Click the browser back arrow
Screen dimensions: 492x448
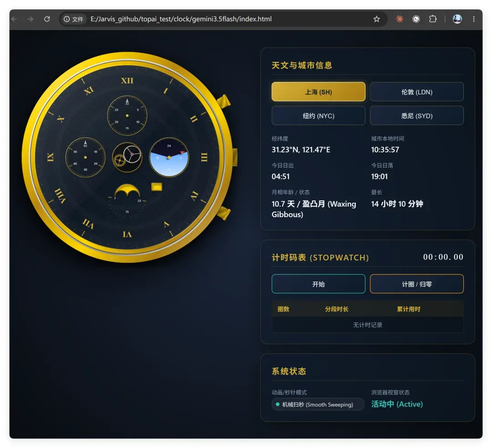coord(14,19)
